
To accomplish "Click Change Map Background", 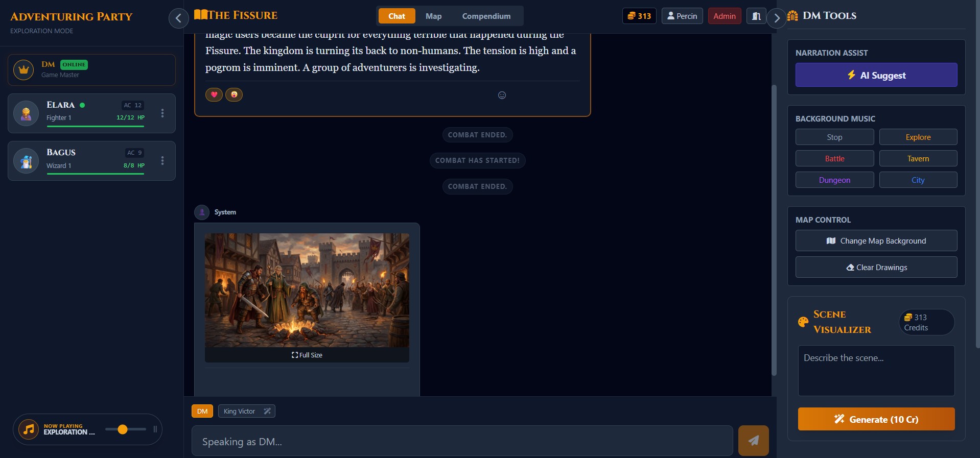I will click(x=876, y=240).
